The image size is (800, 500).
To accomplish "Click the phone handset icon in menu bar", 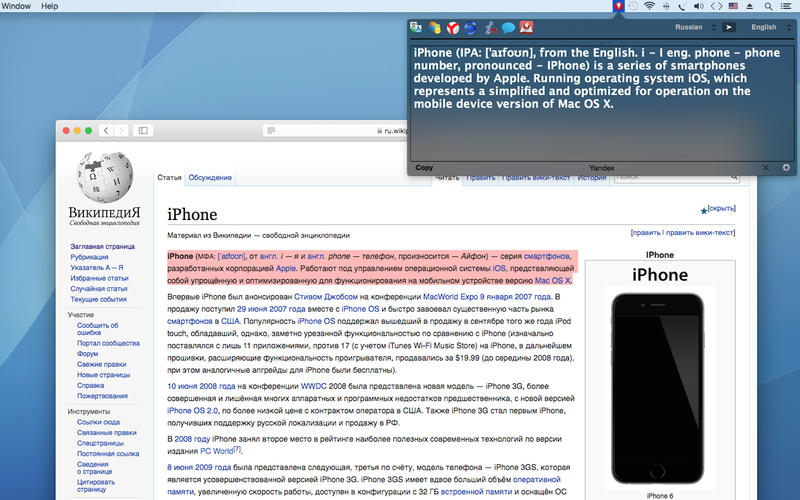I will (x=682, y=6).
